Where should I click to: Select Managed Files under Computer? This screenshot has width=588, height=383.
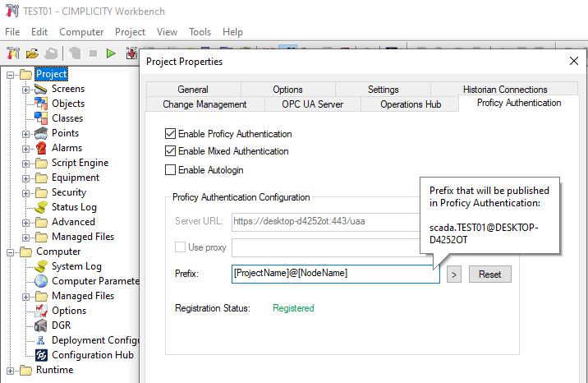(83, 296)
